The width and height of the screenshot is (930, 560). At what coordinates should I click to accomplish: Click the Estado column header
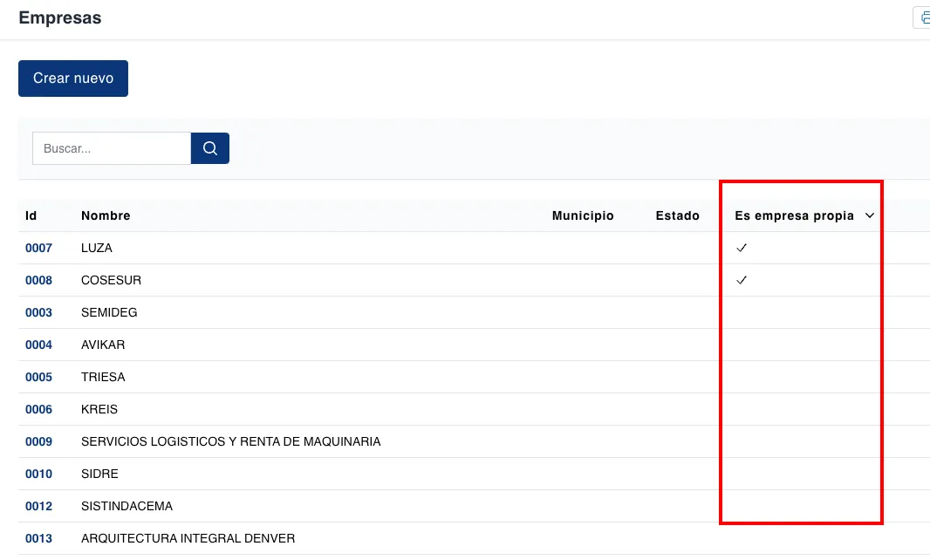[x=677, y=215]
